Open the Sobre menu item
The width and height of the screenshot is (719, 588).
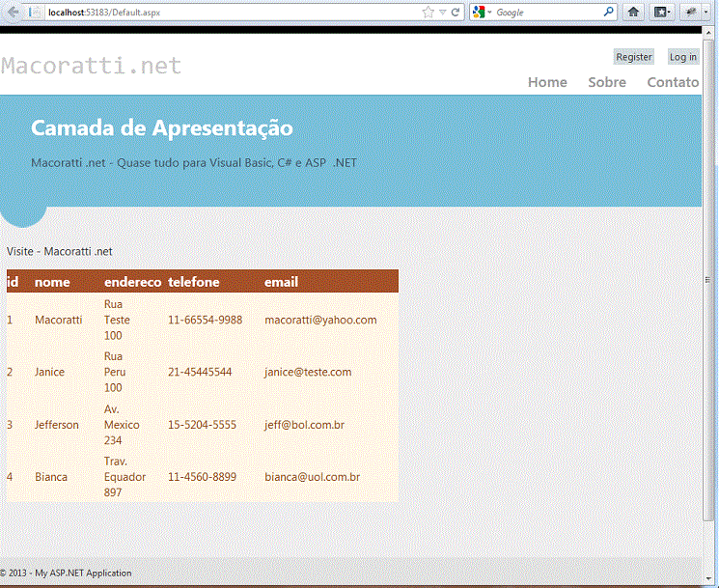pos(607,82)
